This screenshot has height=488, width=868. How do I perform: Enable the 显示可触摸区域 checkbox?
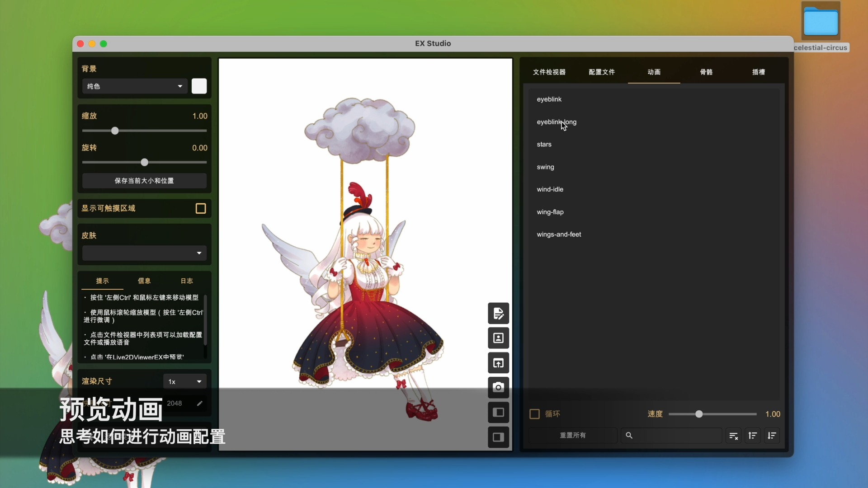click(x=200, y=208)
